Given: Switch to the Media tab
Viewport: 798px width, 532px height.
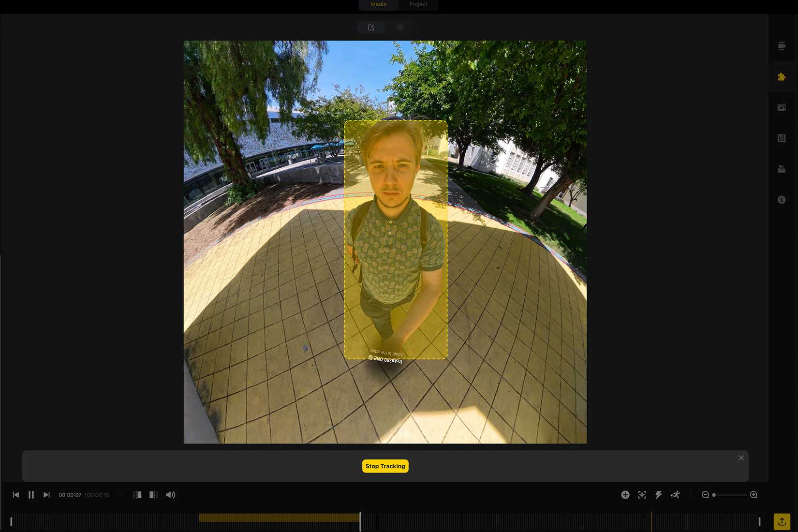Looking at the screenshot, I should click(378, 4).
